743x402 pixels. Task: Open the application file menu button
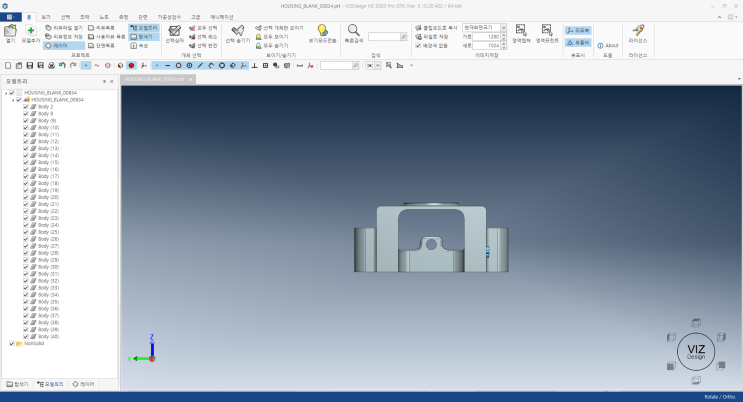point(10,17)
